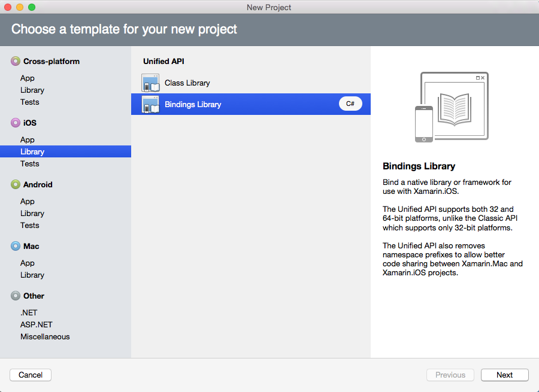Click the Cross-platform category icon

[x=16, y=61]
